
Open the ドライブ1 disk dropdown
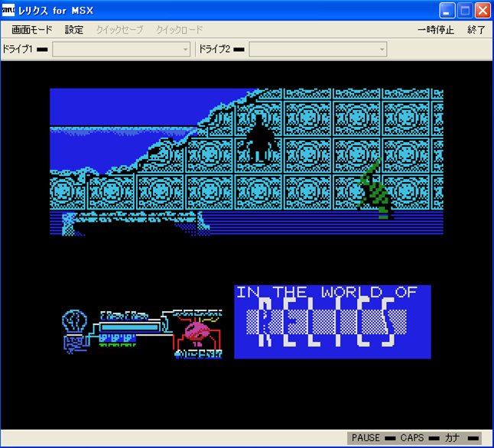pyautogui.click(x=122, y=50)
